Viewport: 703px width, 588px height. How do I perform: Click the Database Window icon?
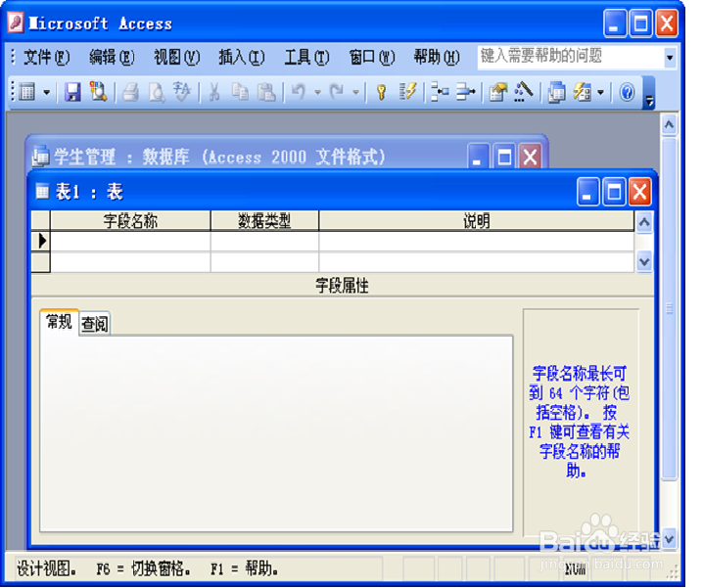(x=556, y=92)
